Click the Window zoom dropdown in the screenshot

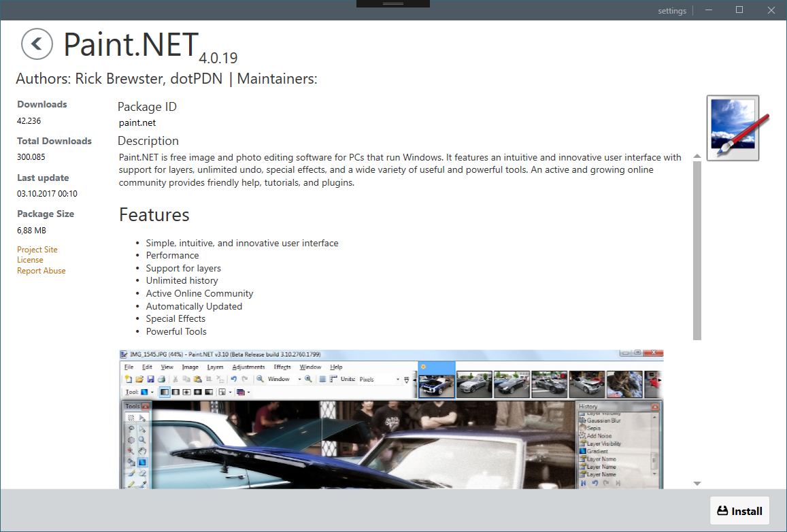coord(284,380)
